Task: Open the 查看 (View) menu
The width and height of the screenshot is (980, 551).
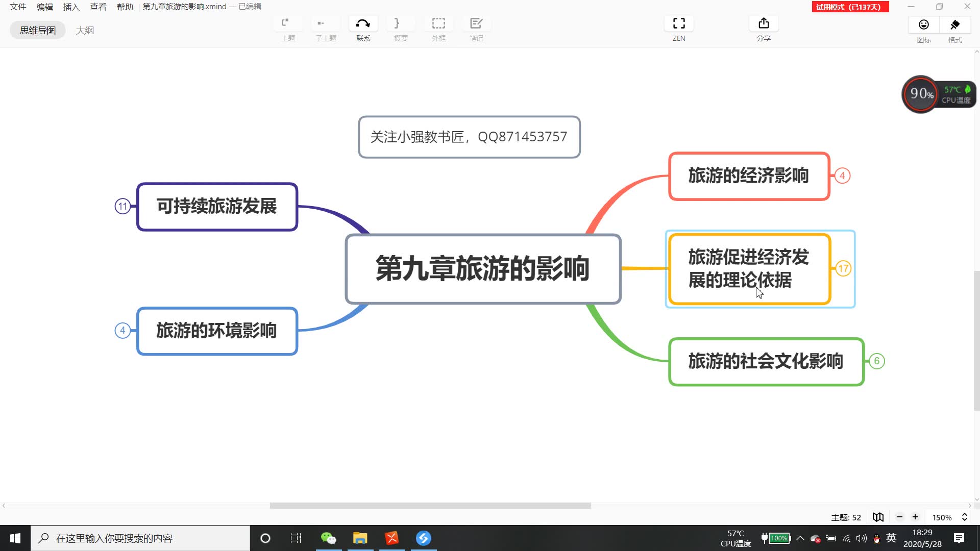Action: (98, 7)
